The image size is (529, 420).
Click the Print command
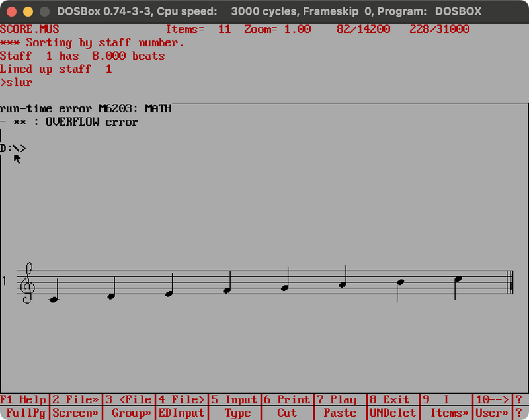[287, 399]
